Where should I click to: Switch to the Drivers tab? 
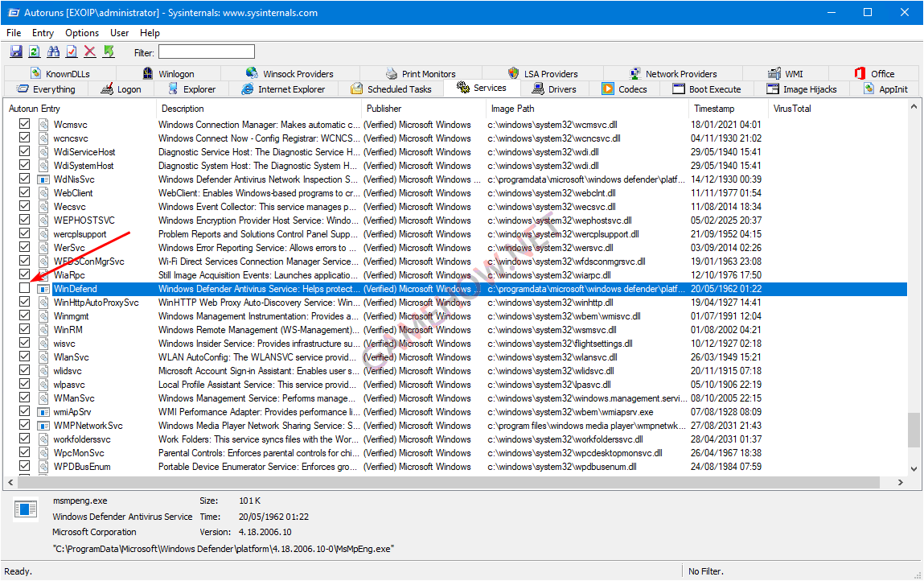point(554,89)
